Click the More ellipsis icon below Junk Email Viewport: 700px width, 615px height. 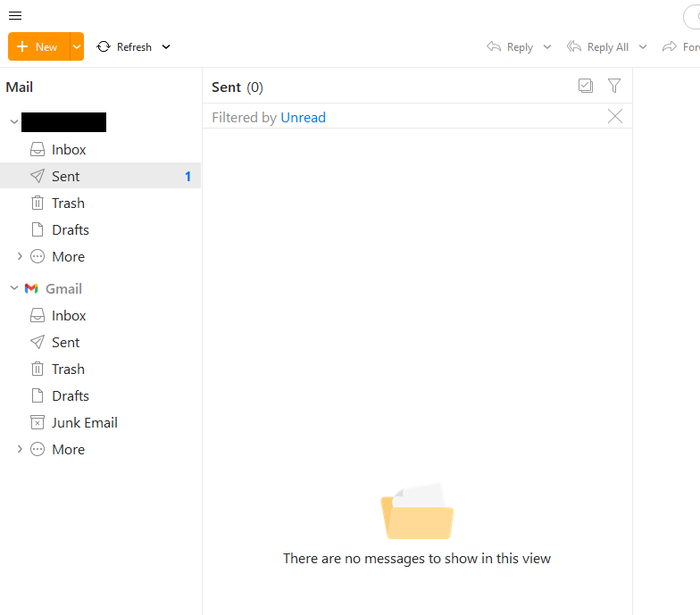(37, 449)
